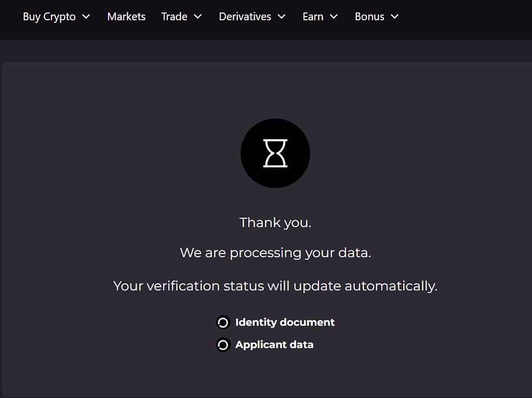Click the Identity document status label
The height and width of the screenshot is (398, 532).
(285, 322)
